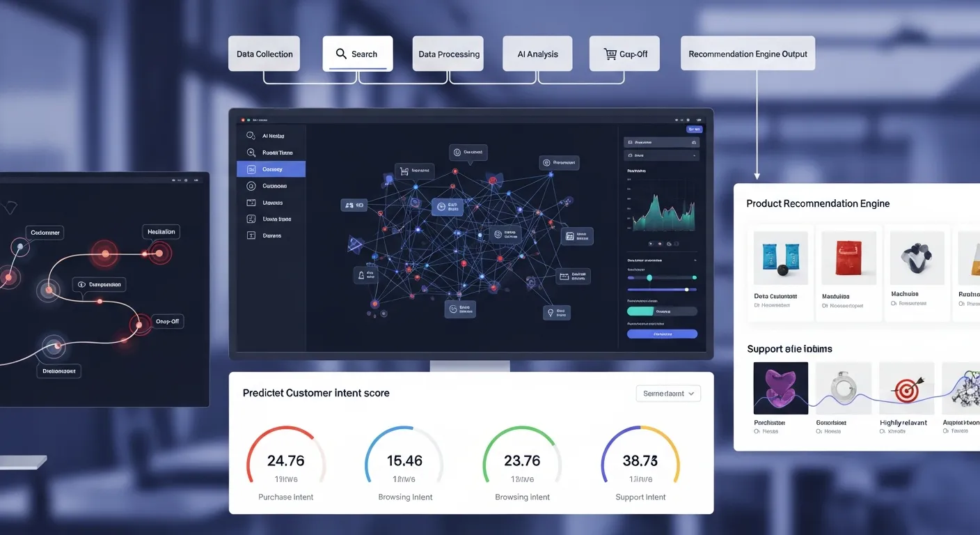Click the red Drop-Off node on the journey map
This screenshot has width=980, height=535.
pos(140,325)
